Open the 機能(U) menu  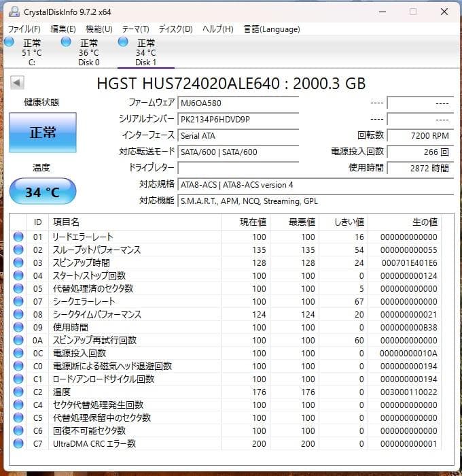click(x=99, y=29)
